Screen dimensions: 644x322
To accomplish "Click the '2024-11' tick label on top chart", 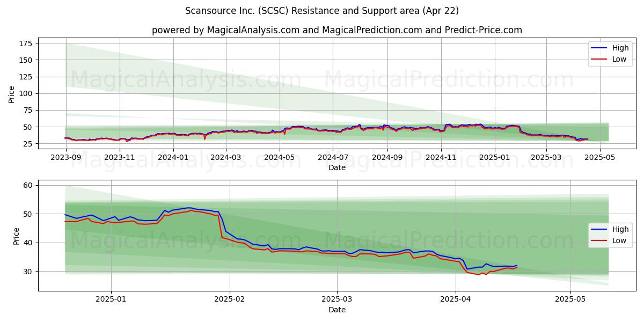I will pos(441,158).
